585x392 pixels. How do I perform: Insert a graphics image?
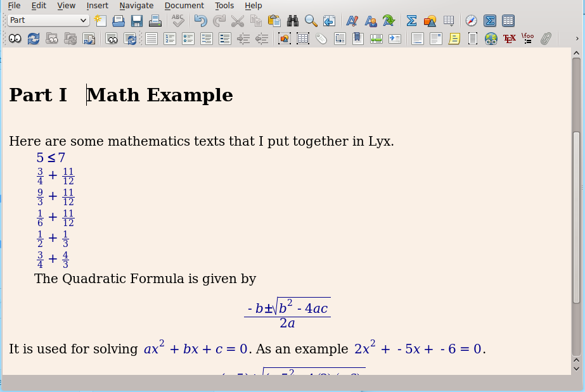pyautogui.click(x=430, y=20)
